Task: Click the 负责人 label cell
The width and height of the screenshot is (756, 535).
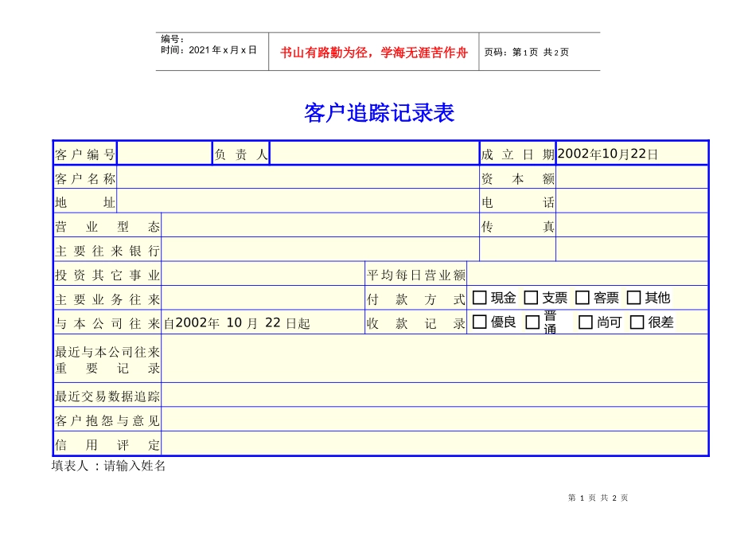Action: (241, 154)
